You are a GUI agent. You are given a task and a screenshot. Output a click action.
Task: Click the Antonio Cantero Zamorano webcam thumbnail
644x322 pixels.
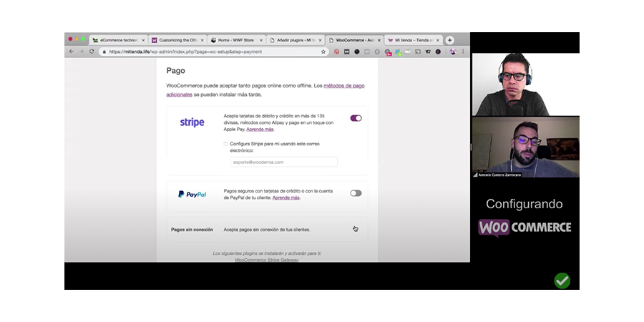point(526,147)
